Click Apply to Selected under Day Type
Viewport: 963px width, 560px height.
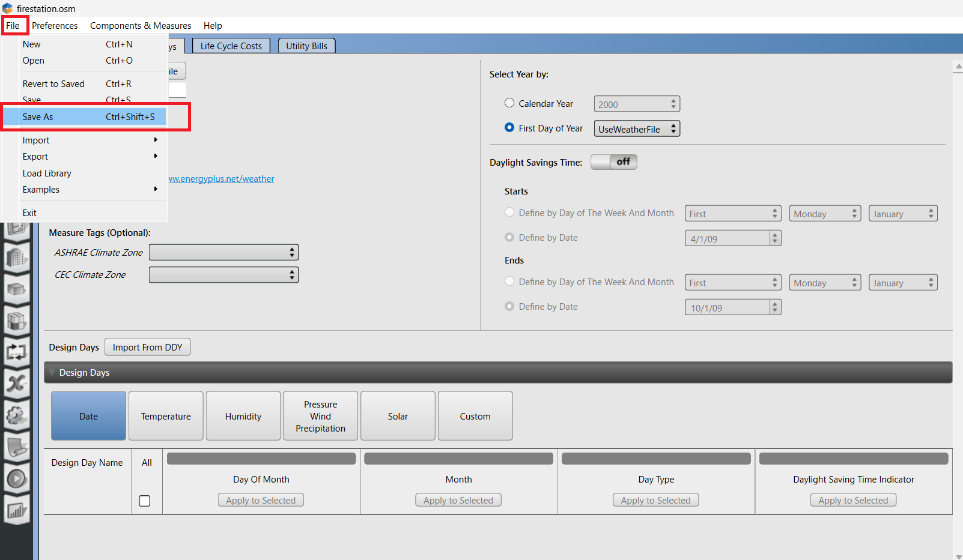[656, 501]
